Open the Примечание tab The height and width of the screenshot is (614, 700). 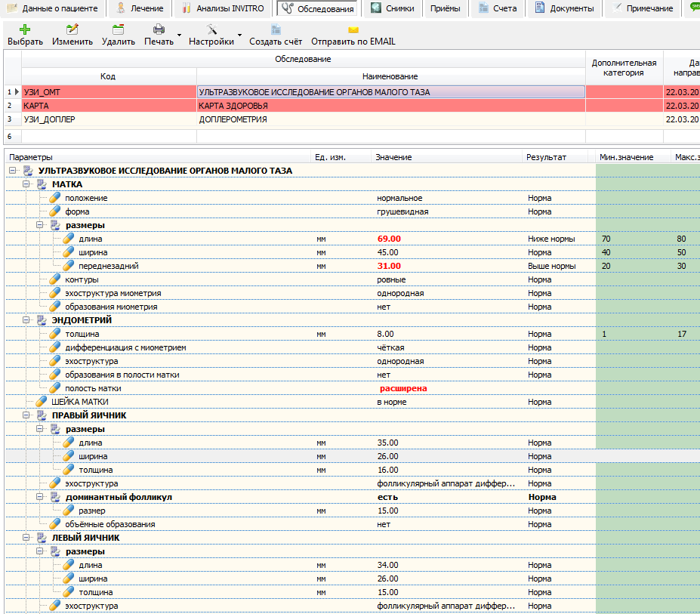[643, 8]
